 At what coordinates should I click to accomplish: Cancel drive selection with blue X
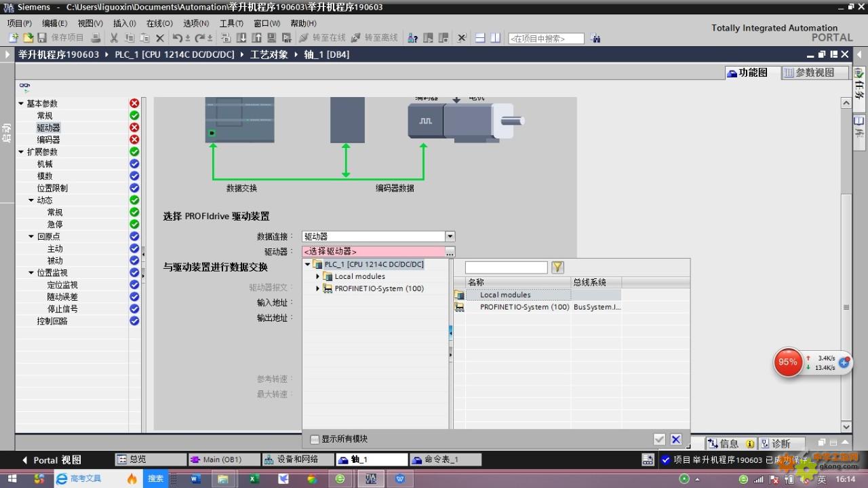[676, 439]
